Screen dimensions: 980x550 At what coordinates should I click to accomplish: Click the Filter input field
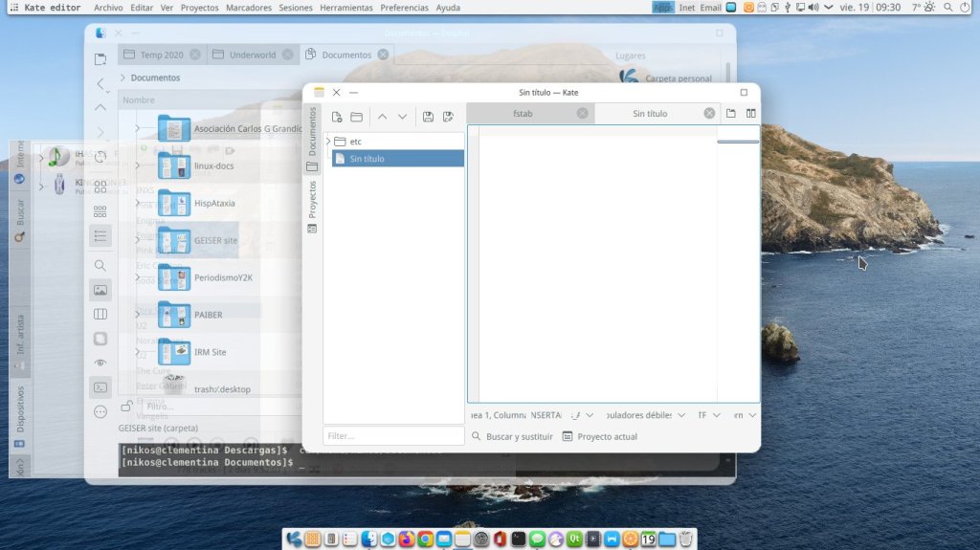392,436
